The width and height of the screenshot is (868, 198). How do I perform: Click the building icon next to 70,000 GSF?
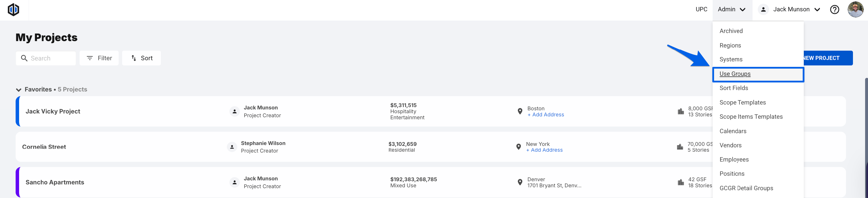(680, 147)
